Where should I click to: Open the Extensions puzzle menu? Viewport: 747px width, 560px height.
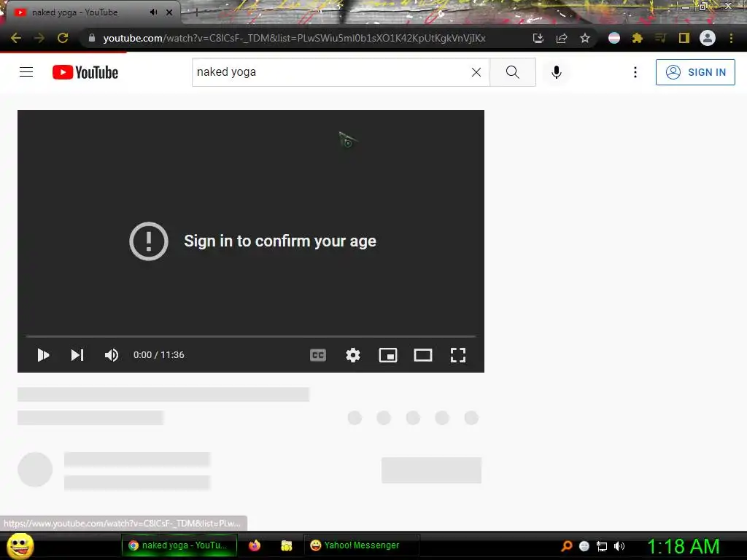(638, 38)
